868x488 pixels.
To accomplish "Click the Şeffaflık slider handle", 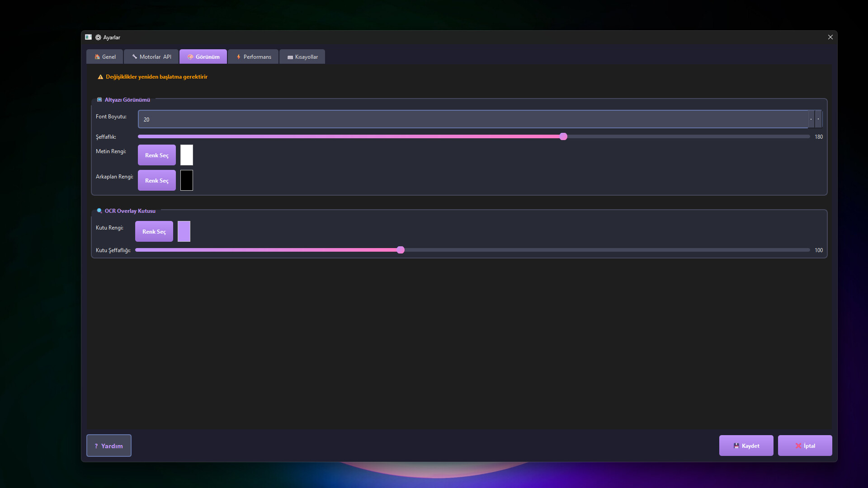I will (x=563, y=136).
